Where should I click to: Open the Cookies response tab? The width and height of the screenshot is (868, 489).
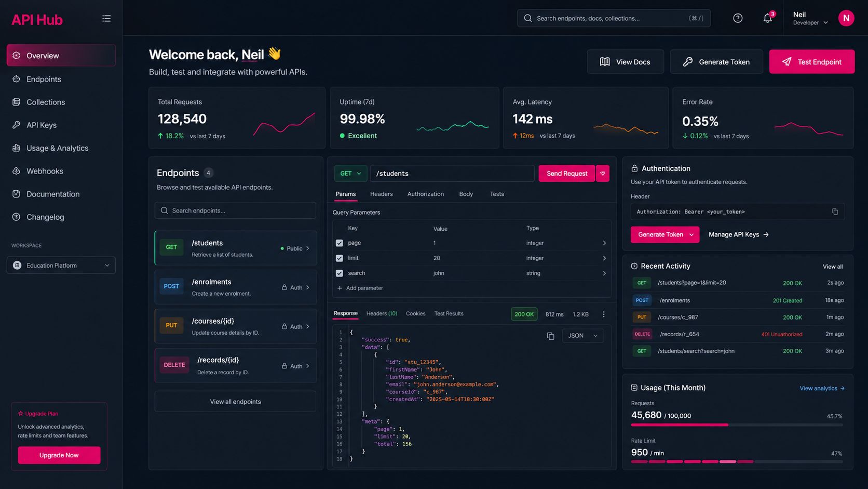click(415, 314)
